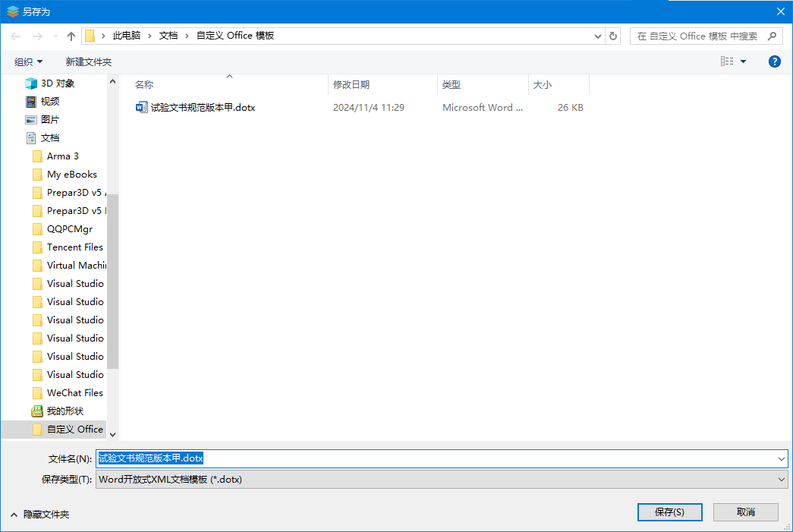Image resolution: width=793 pixels, height=532 pixels.
Task: Select 3D 对象 in navigation pane
Action: 58,83
